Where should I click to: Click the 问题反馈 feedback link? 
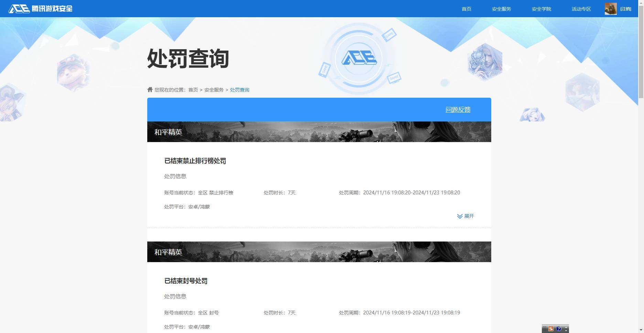coord(458,109)
